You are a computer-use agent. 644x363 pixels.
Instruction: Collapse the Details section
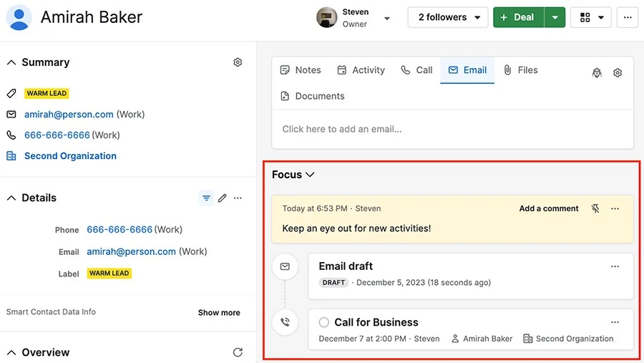(x=11, y=198)
